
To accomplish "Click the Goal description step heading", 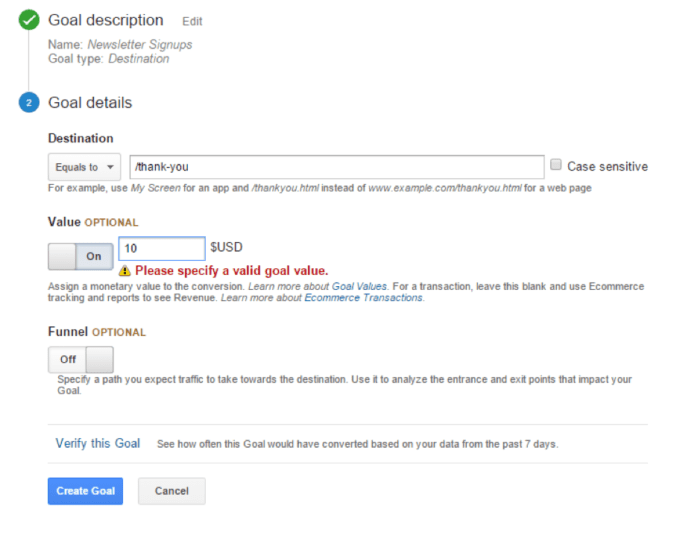I will click(105, 20).
